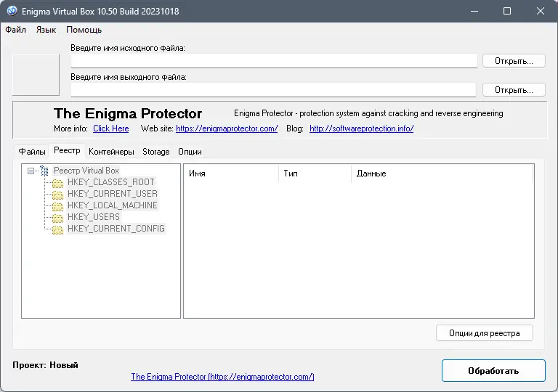Viewport: 558px width, 392px height.
Task: Select the HKEY_CURRENT_USER tree item
Action: (x=113, y=194)
